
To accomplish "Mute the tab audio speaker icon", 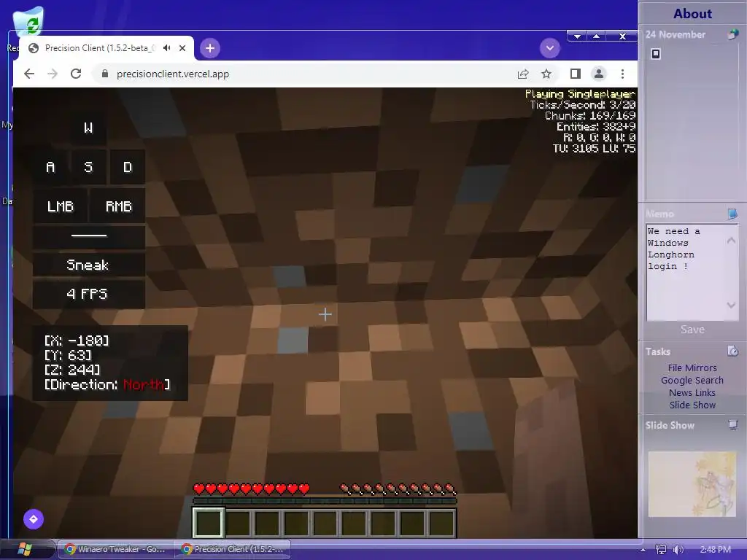I will coord(167,48).
